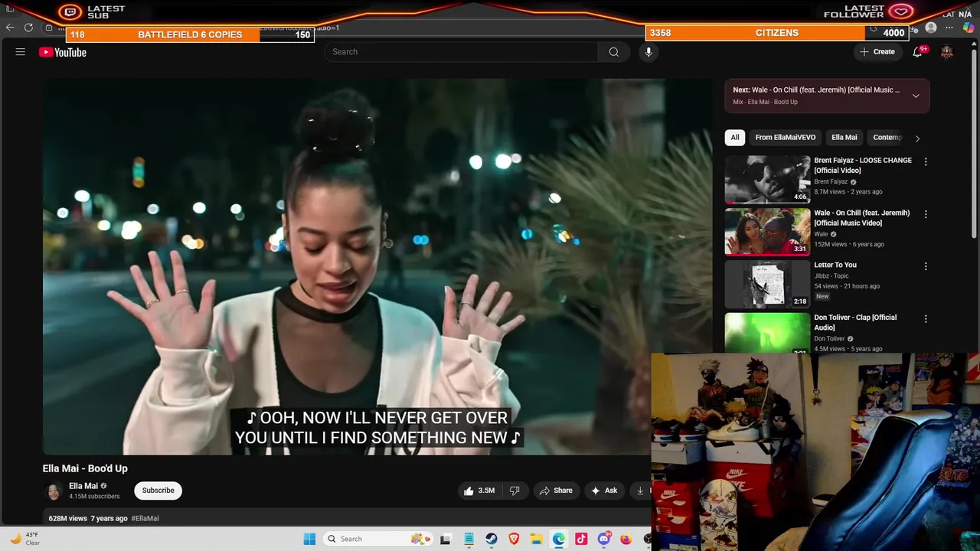The height and width of the screenshot is (551, 980).
Task: Open Discord from the taskbar
Action: [x=604, y=539]
